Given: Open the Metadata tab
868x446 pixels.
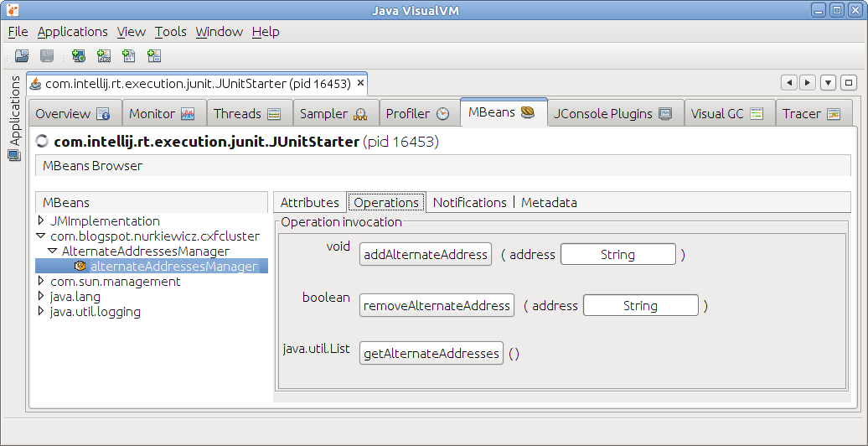Looking at the screenshot, I should (x=549, y=203).
